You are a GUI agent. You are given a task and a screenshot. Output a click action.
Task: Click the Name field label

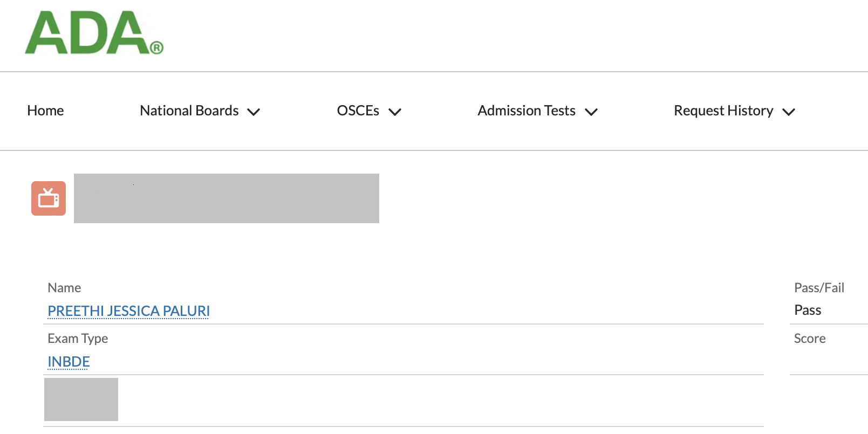(64, 288)
